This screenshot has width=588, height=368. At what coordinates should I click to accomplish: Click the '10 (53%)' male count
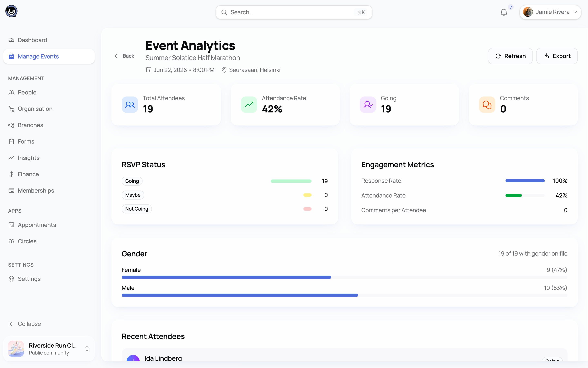(x=556, y=288)
